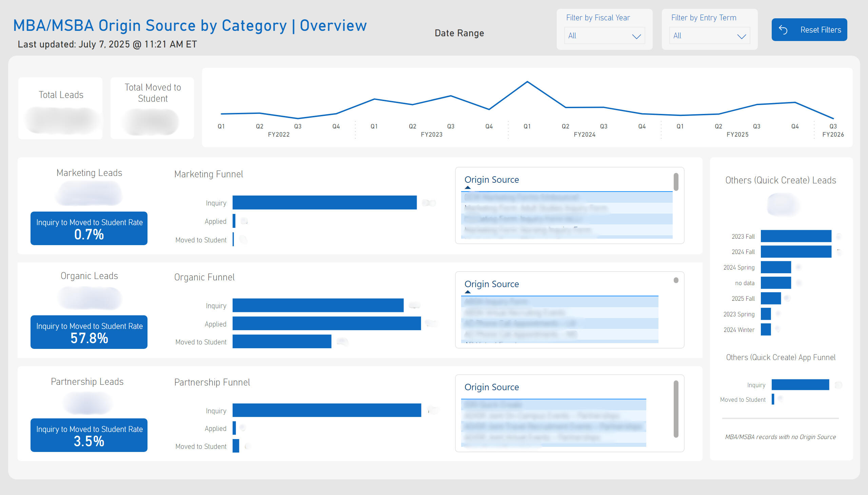Open the more options dot on Organic Origin Source panel
The width and height of the screenshot is (868, 495).
pyautogui.click(x=676, y=279)
